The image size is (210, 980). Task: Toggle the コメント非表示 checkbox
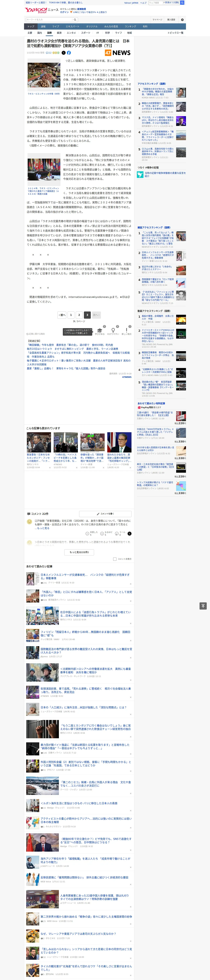tap(115, 559)
